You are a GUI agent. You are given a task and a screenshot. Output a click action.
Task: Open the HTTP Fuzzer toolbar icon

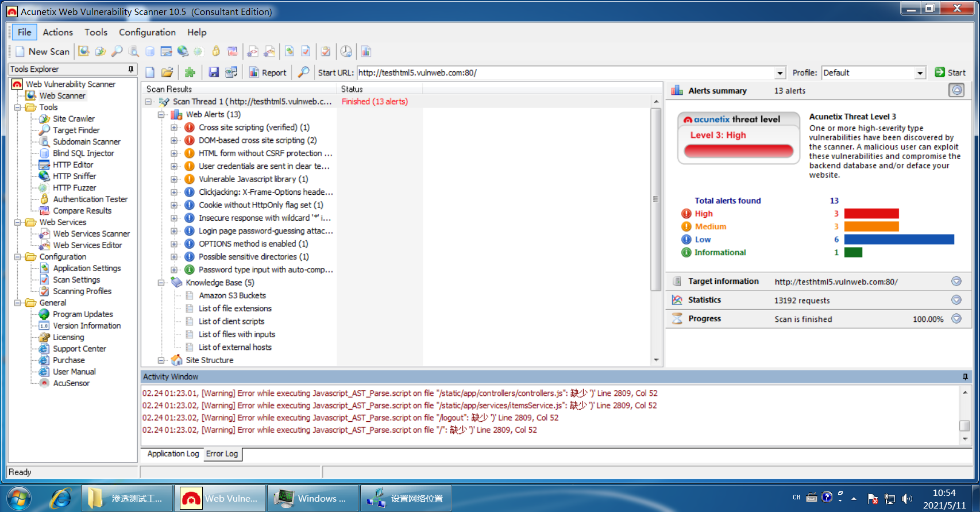pos(199,52)
